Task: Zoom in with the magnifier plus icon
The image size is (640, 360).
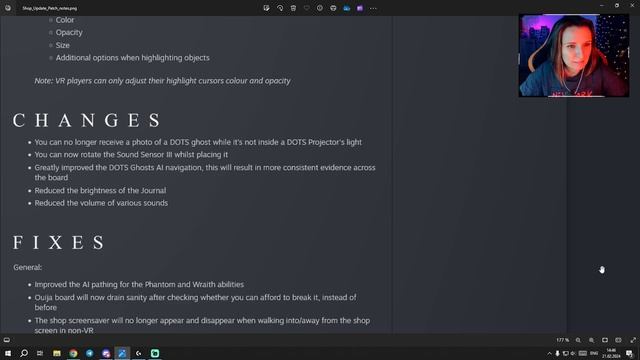Action: point(591,340)
